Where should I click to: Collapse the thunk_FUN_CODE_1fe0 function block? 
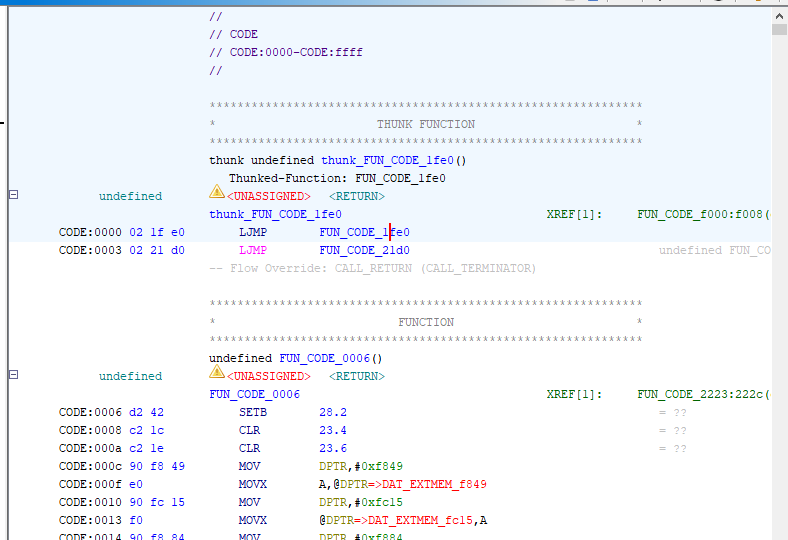tap(14, 194)
